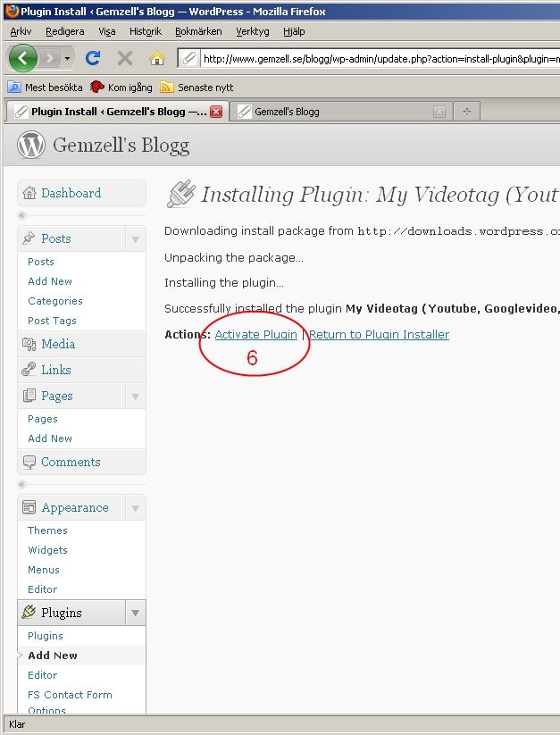Click the Media library icon
Screen dimensions: 560x735
point(29,344)
